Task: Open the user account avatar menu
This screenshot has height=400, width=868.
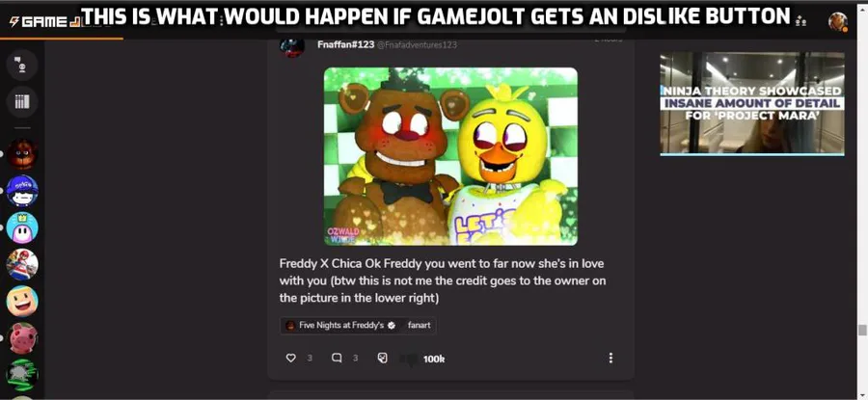Action: pyautogui.click(x=837, y=21)
